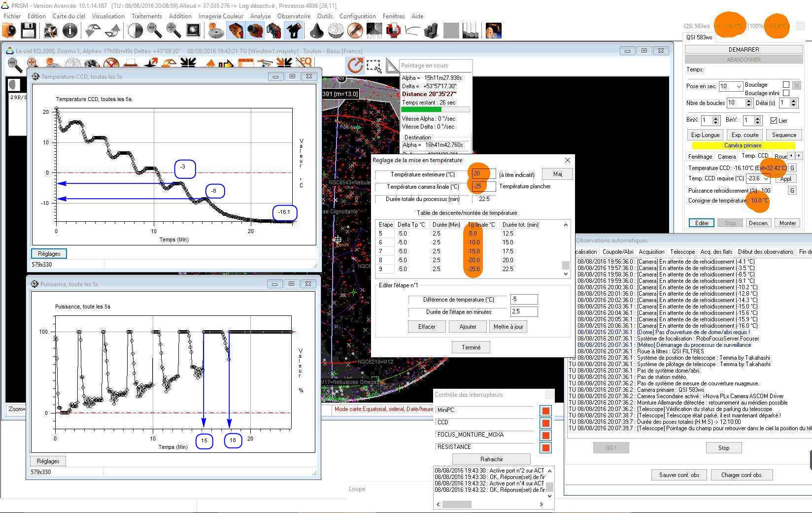Select the camera 1 toolbar icon
This screenshot has height=513, width=812.
point(236,31)
